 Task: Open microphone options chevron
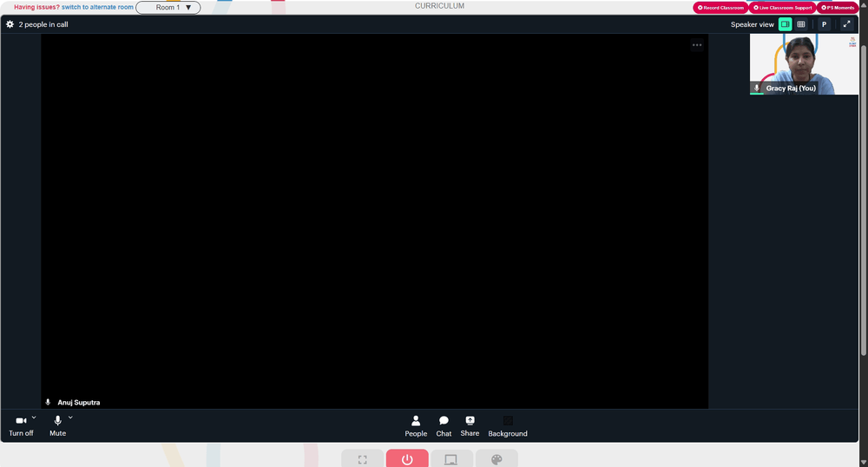coord(70,418)
